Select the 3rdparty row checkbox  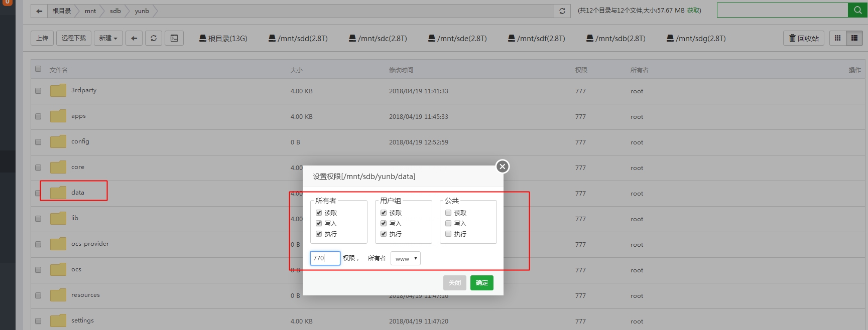click(38, 91)
